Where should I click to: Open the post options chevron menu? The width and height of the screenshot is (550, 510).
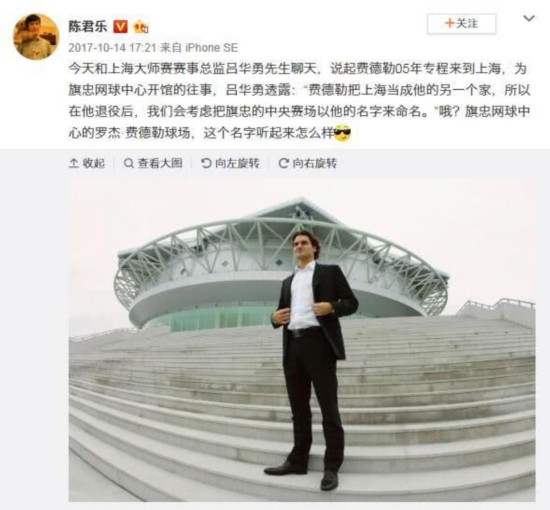(x=529, y=18)
